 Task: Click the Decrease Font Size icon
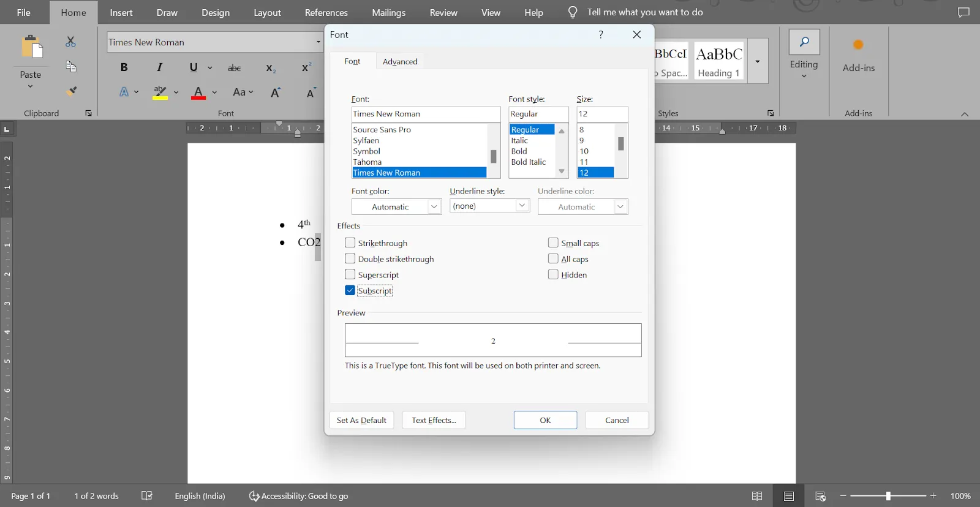[x=311, y=92]
